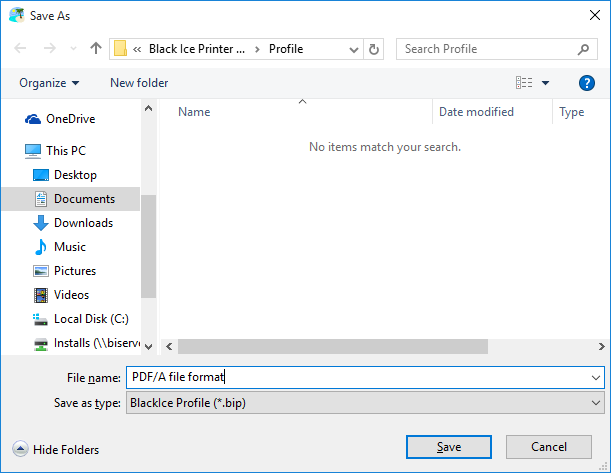This screenshot has height=473, width=611.
Task: Click the search magnifier icon
Action: (584, 49)
